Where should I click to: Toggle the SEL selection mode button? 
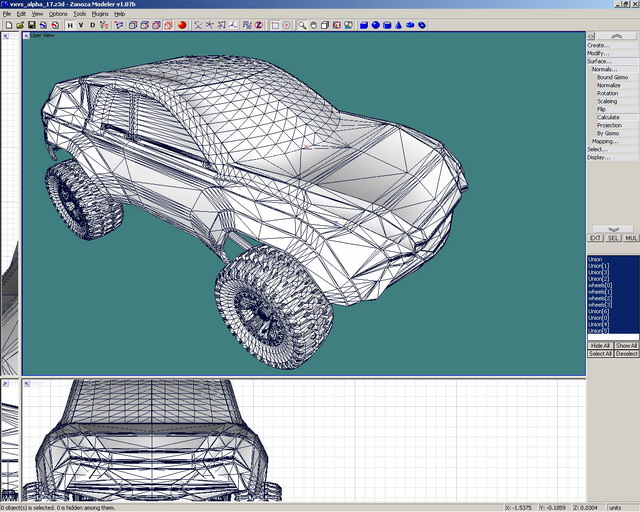[613, 238]
